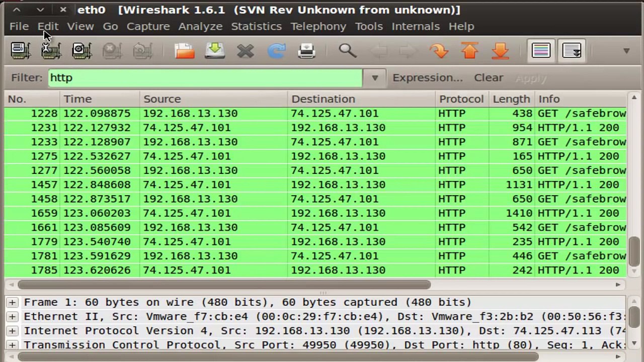Open the capture interfaces list icon
Image resolution: width=644 pixels, height=362 pixels.
[x=20, y=50]
